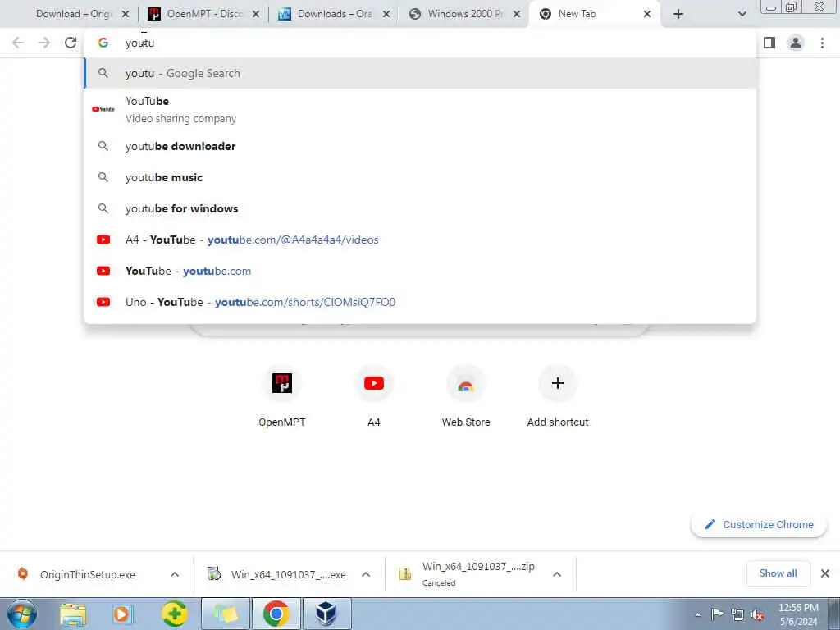Open Windows Explorer from the taskbar

click(73, 614)
